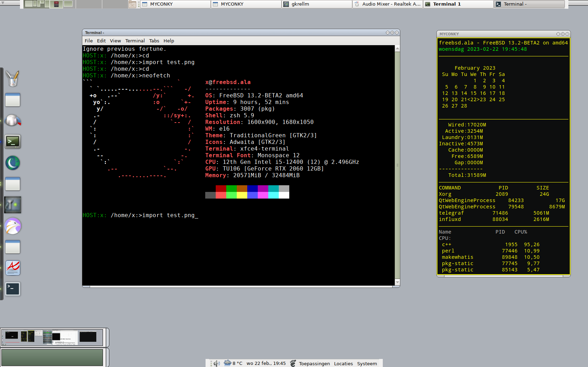Click the clock 'wo 22 feb., 19:45'
588x367 pixels.
click(266, 363)
